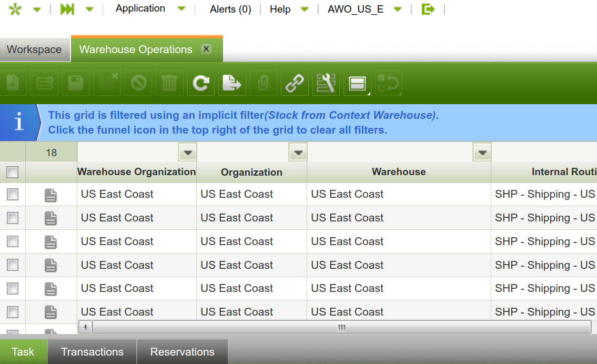The width and height of the screenshot is (597, 364).
Task: Check the third row's checkbox
Action: pyautogui.click(x=12, y=241)
